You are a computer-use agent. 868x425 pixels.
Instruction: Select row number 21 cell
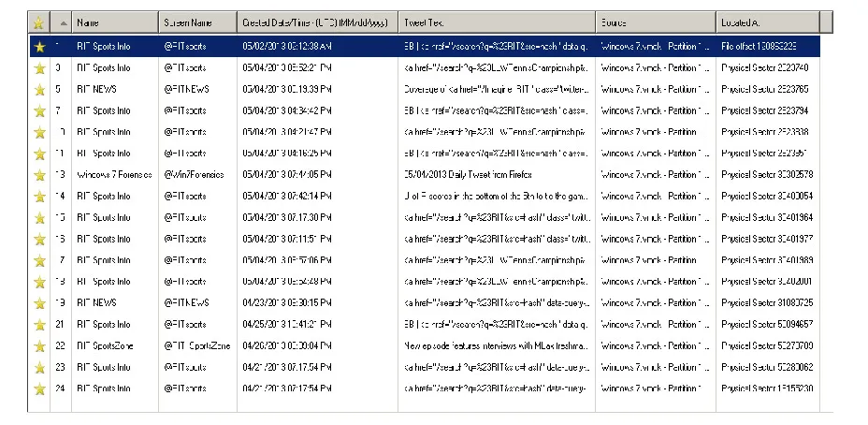[60, 324]
